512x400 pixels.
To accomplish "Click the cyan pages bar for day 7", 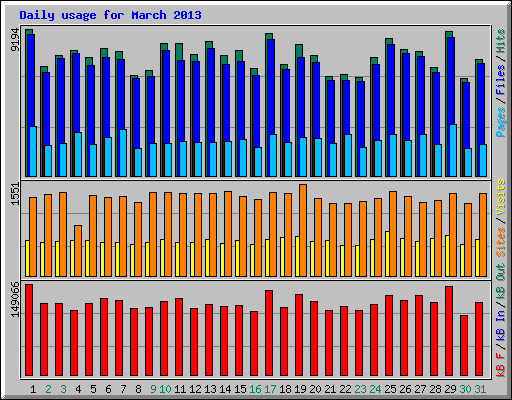I will pos(123,153).
